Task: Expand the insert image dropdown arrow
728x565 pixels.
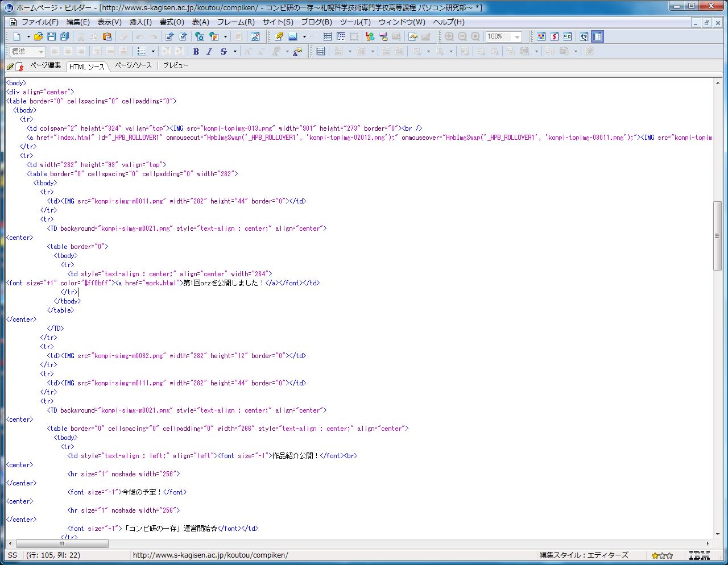Action: pos(304,36)
